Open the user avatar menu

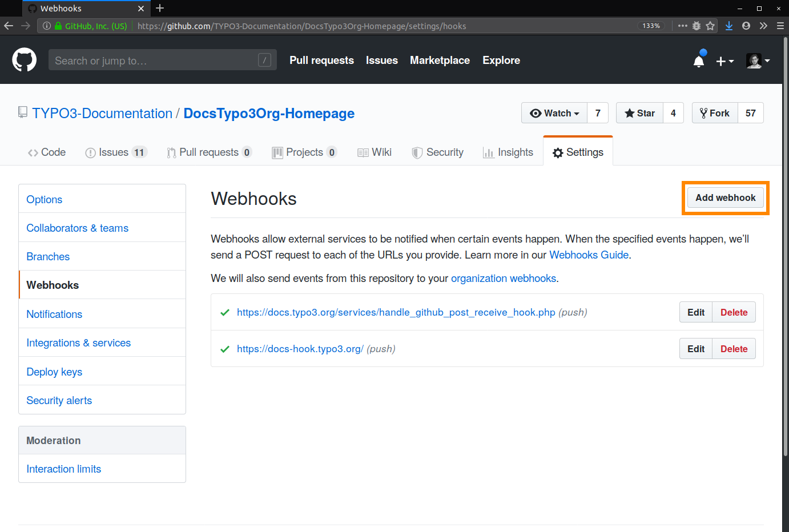(x=758, y=61)
